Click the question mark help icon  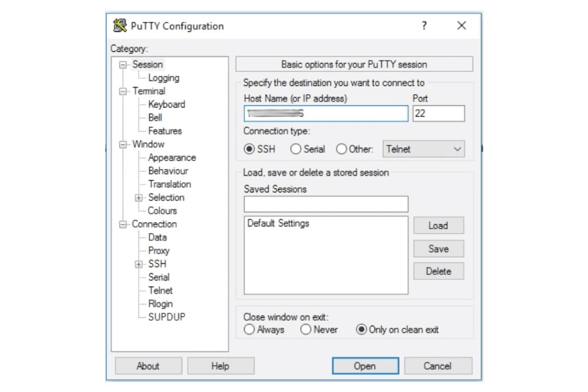click(x=424, y=26)
